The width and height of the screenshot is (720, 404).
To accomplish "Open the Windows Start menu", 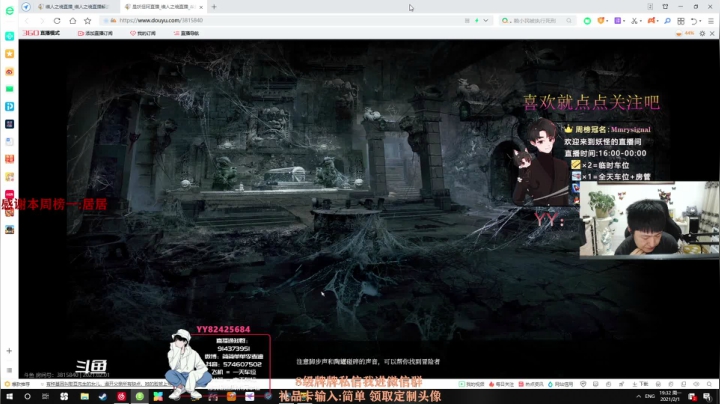I will (9, 396).
